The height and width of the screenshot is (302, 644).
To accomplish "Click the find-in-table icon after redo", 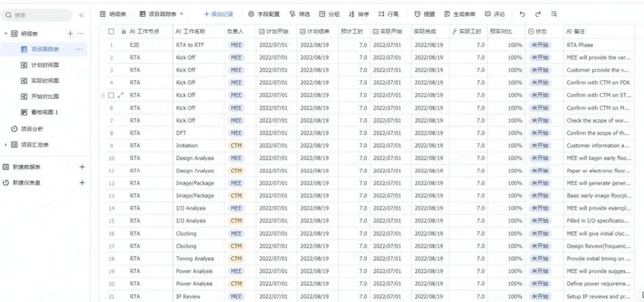I will coord(554,14).
